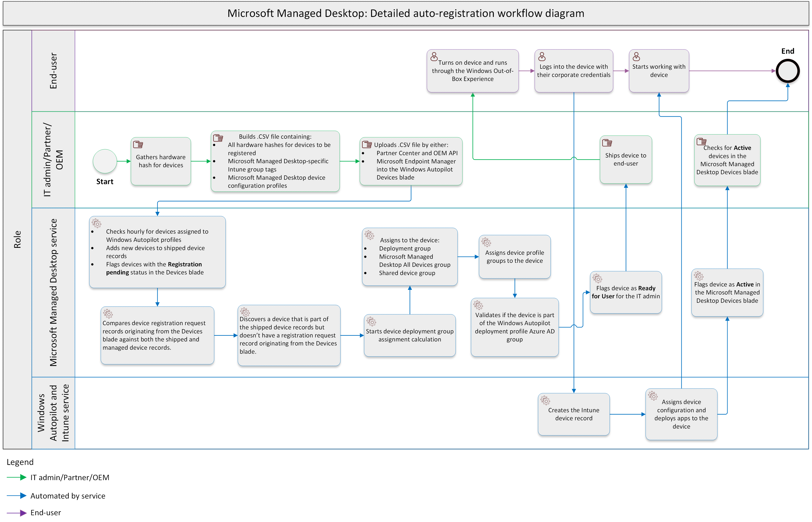This screenshot has height=522, width=812.
Task: Click hand icon in Ships device box
Action: click(x=607, y=143)
